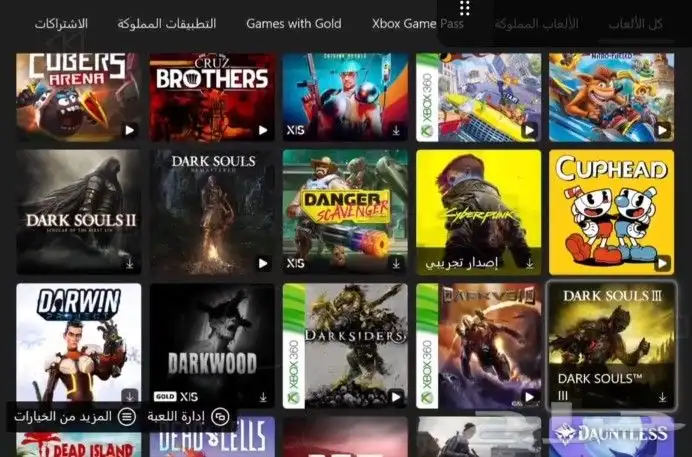Select Dark Souls II game tile

point(79,212)
